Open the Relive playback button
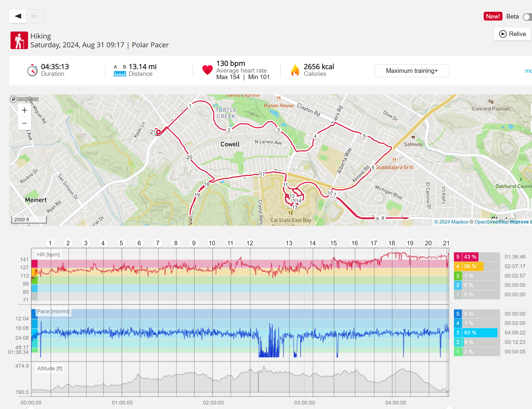532x409 pixels. pos(512,34)
